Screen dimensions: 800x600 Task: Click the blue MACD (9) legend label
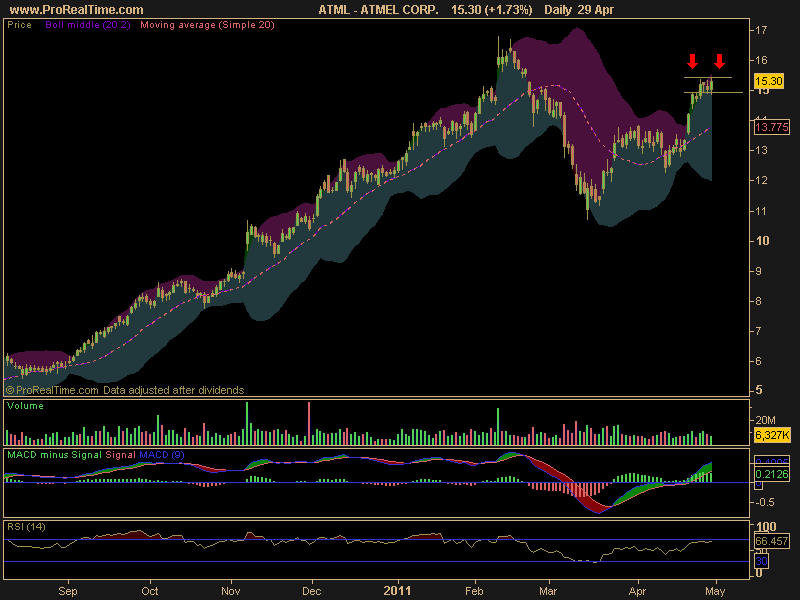[161, 455]
